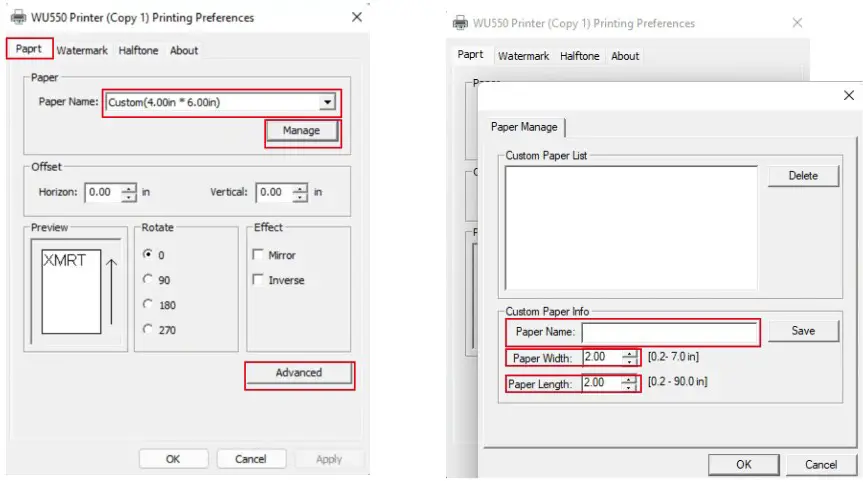Switch to Watermark tab in left window
This screenshot has width=863, height=482.
pos(82,51)
